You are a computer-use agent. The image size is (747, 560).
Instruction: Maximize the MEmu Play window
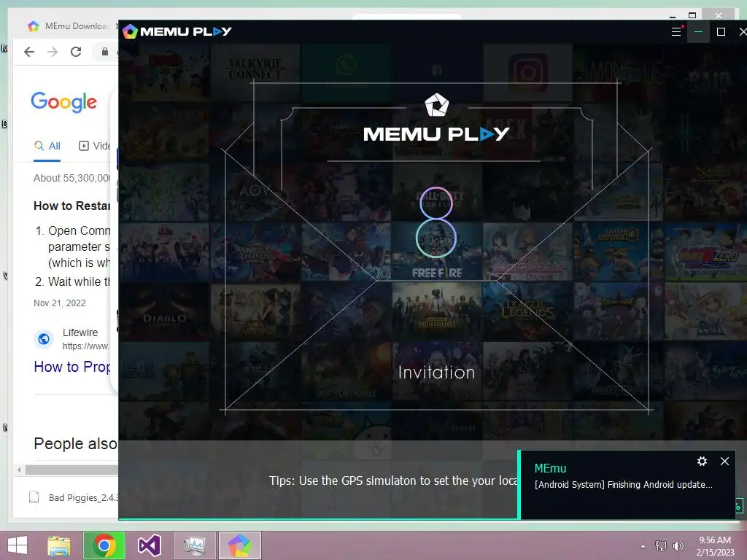[x=721, y=31]
